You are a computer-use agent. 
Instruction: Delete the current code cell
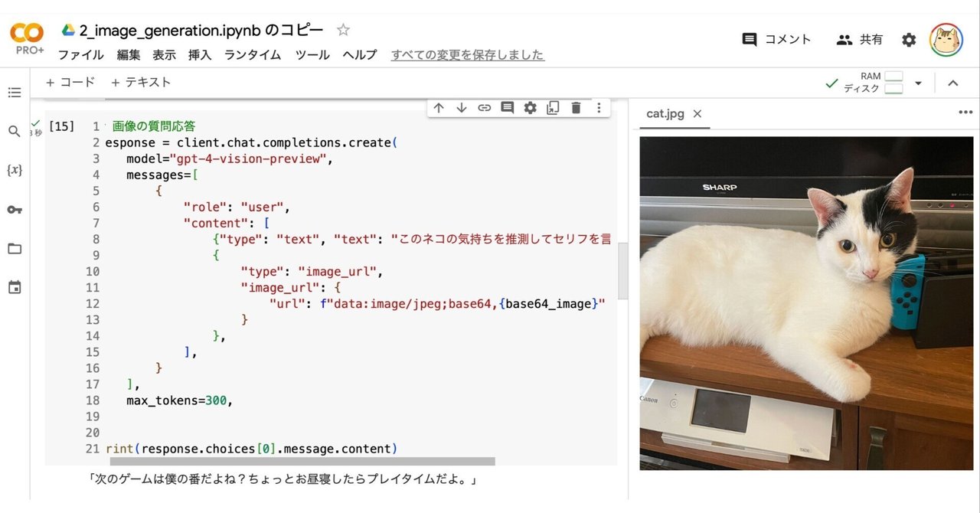(x=575, y=108)
